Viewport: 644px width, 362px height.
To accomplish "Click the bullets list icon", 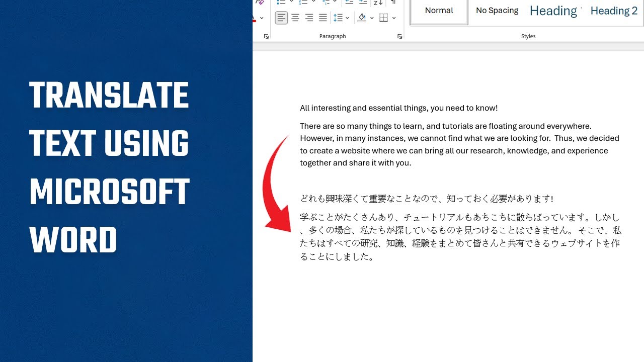I will pos(281,3).
